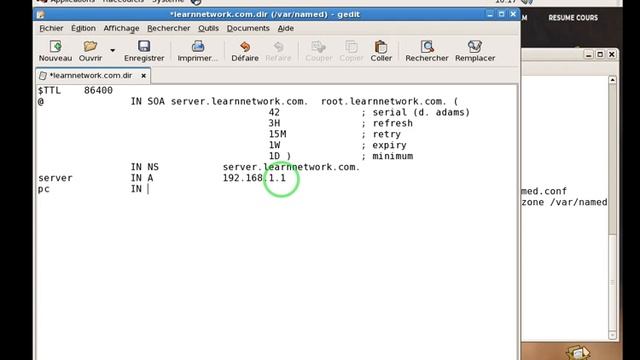Close the background terminal window
Screen dimensions: 640x360
[x=611, y=54]
